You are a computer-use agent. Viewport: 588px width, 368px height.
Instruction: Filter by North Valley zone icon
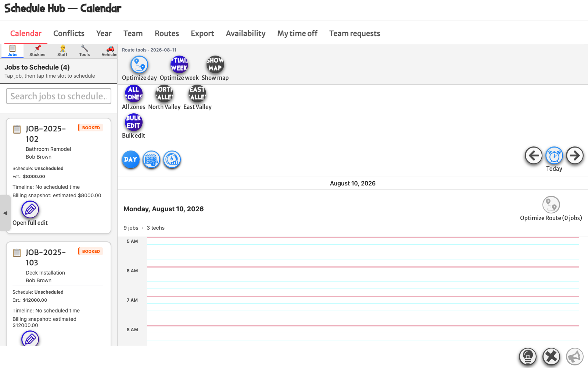point(164,94)
